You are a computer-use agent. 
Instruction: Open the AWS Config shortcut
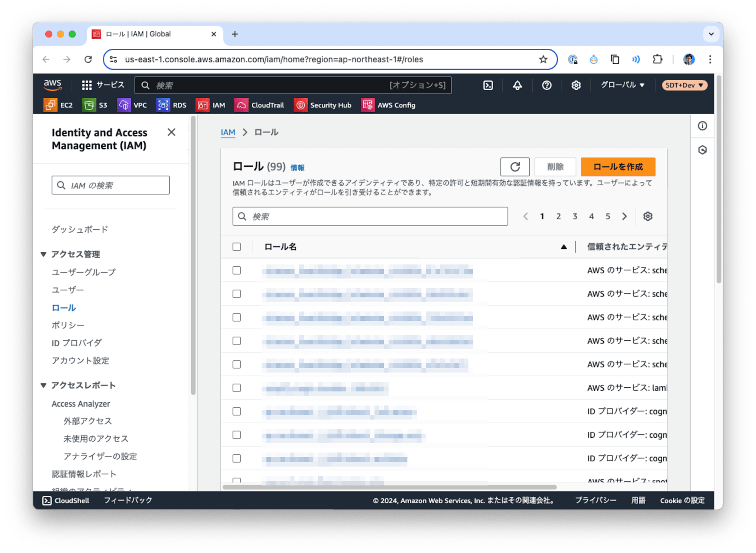click(388, 105)
